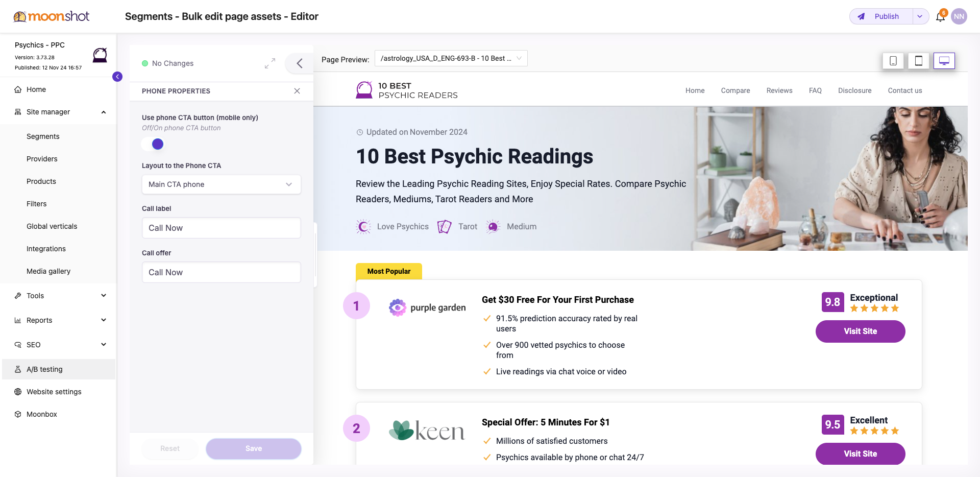
Task: Open the Publish options dropdown arrow
Action: (920, 16)
